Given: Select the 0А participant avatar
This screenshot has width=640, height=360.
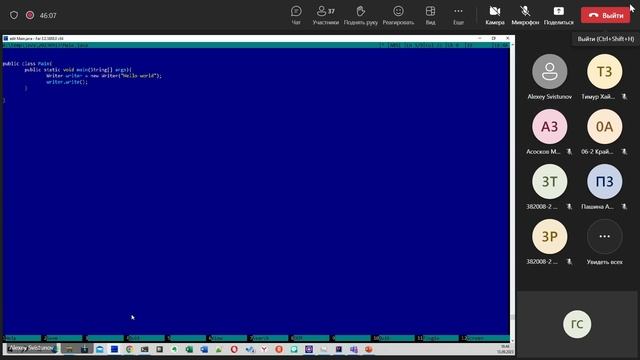Looking at the screenshot, I should click(x=604, y=127).
